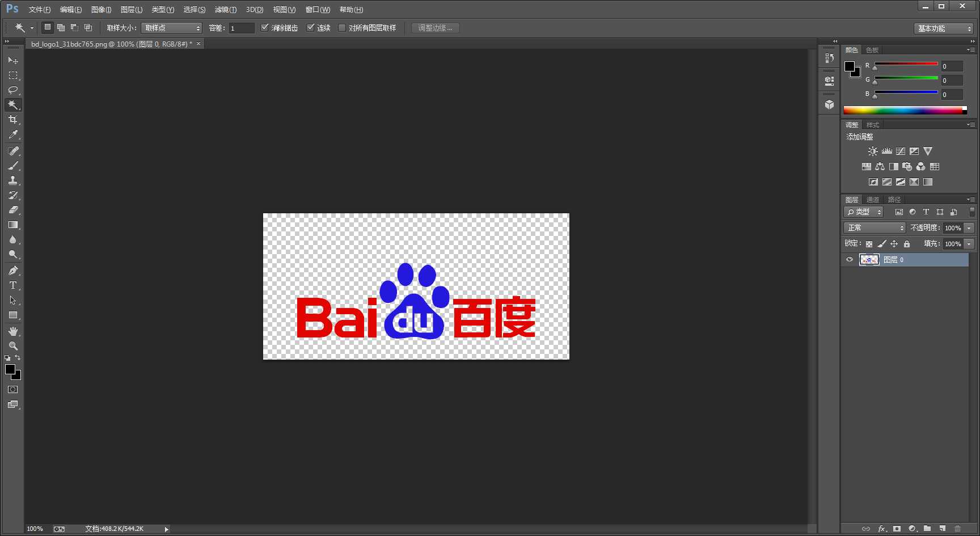Open the 3D panel cube icon
Screen dimensions: 980x536
tap(829, 104)
